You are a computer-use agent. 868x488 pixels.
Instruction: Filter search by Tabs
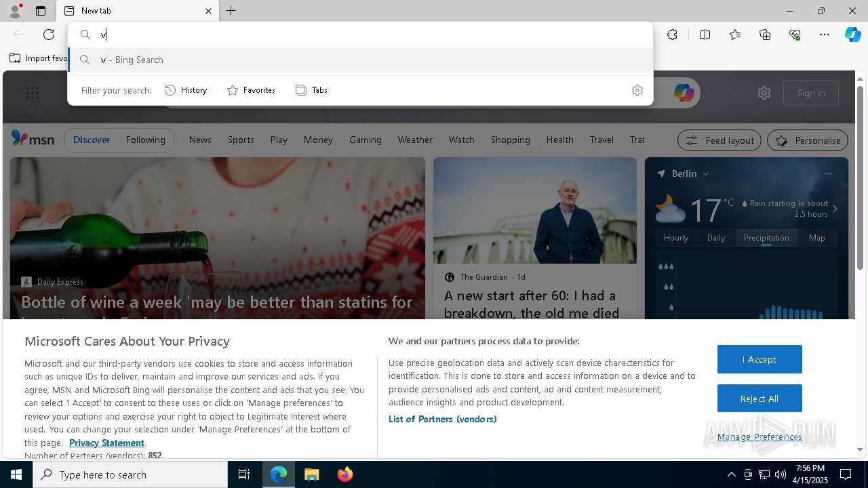pyautogui.click(x=312, y=90)
